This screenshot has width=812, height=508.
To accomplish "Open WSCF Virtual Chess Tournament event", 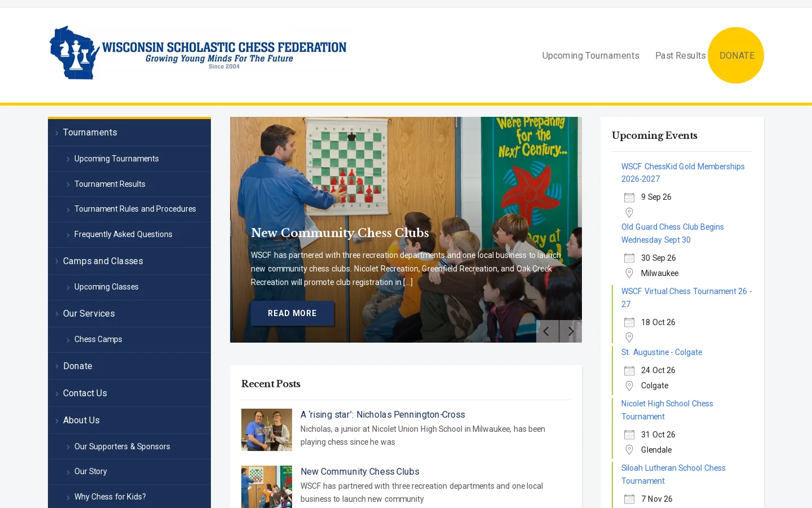I will click(687, 298).
